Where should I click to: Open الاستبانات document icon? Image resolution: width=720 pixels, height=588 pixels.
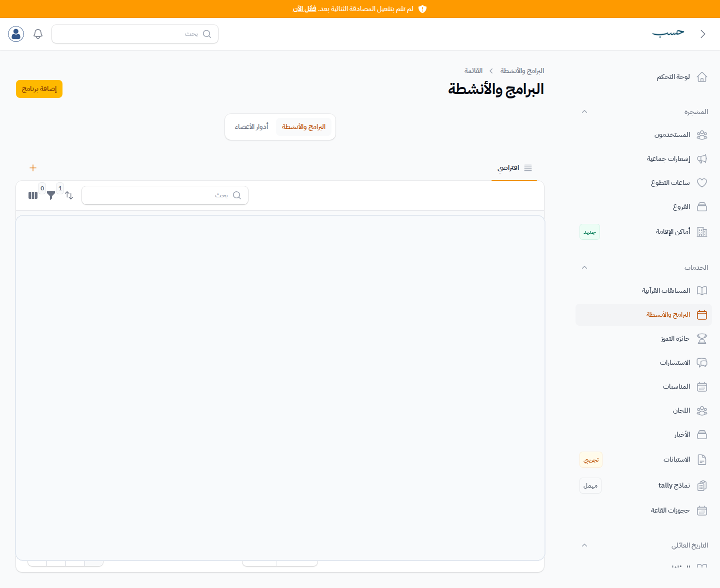(x=702, y=460)
